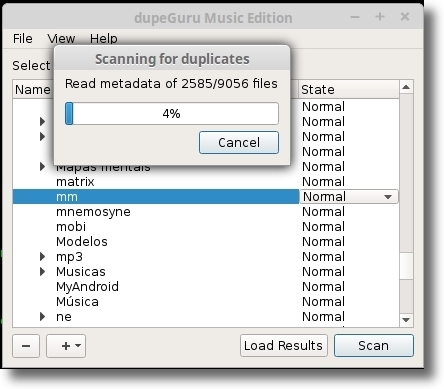444x389 pixels.
Task: Click Normal state of Música
Action: tap(323, 302)
